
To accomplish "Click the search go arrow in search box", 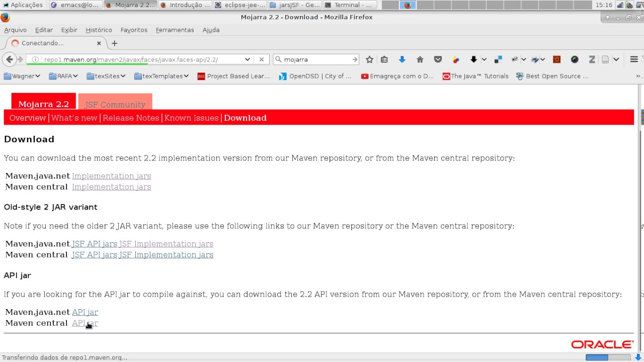I will pyautogui.click(x=355, y=59).
